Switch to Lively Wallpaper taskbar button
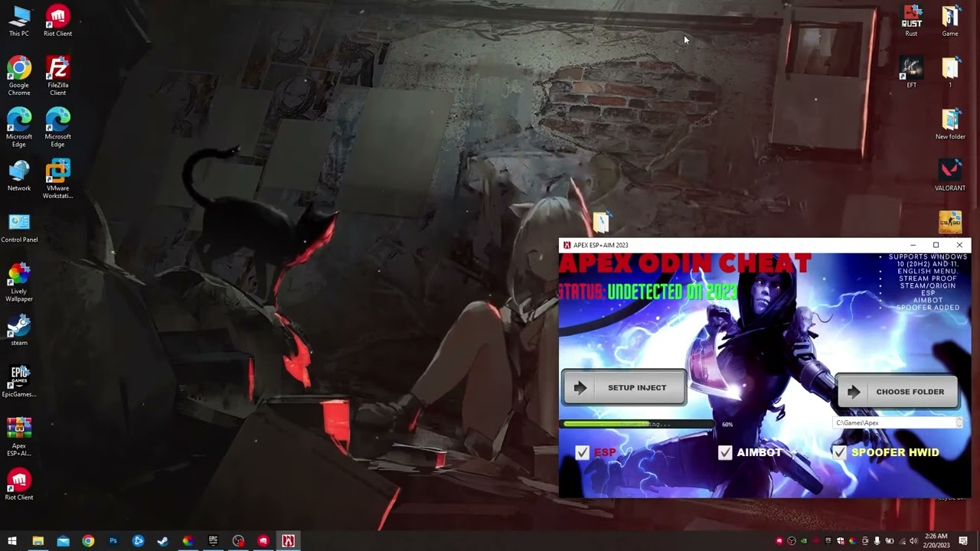The image size is (980, 551). (188, 541)
